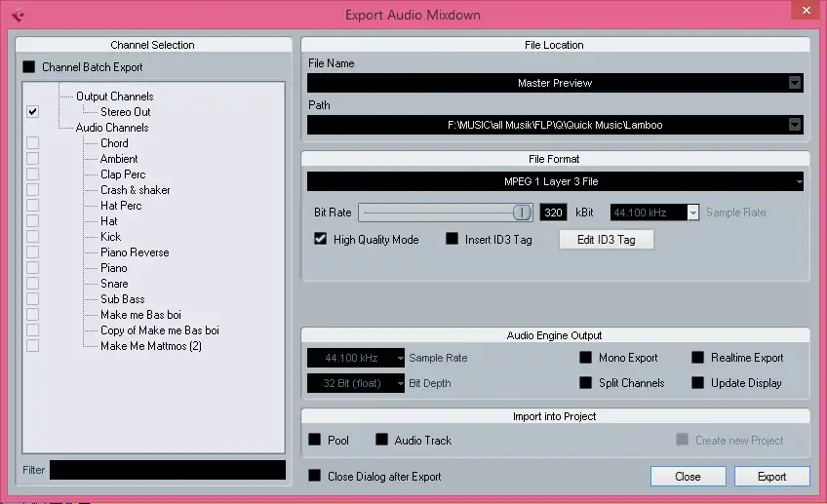This screenshot has height=504, width=827.
Task: Tick Copy of Make me Bas boi checkbox
Action: [33, 330]
